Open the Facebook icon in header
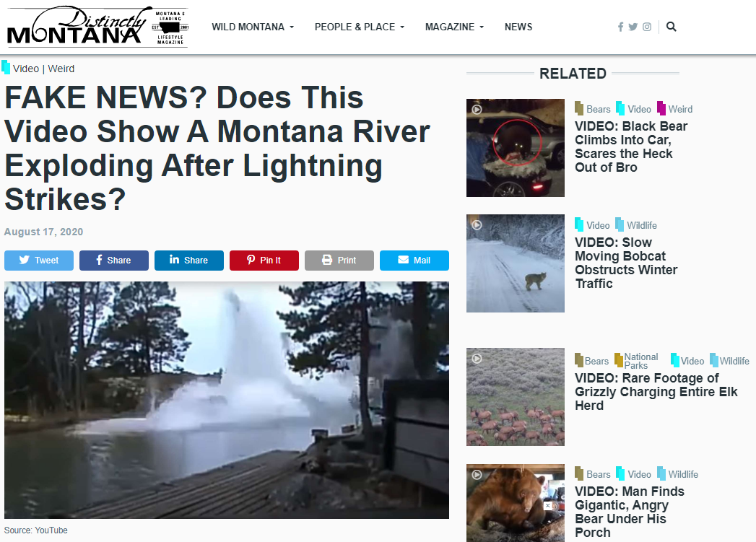This screenshot has height=542, width=756. pos(620,27)
